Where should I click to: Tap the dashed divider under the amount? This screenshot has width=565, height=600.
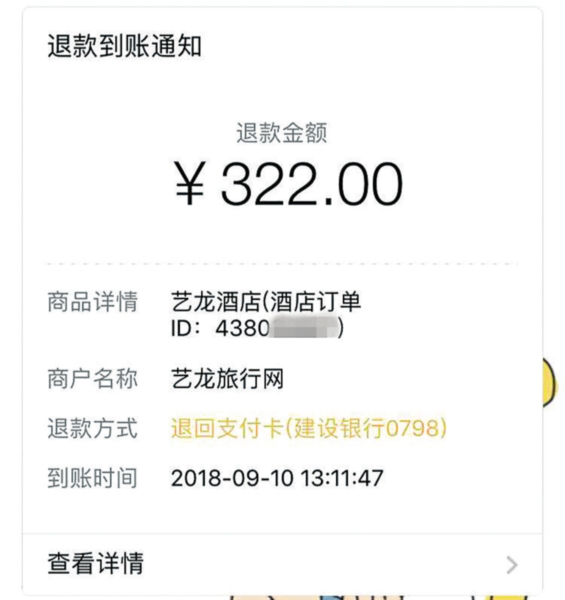point(282,264)
